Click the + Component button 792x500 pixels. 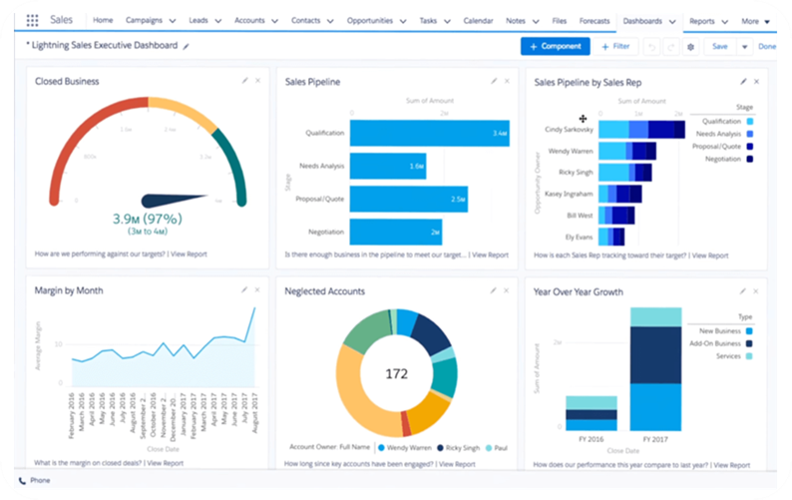pos(555,46)
